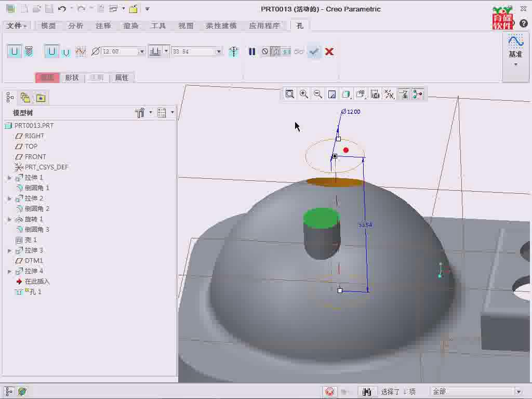
Task: Click the undo arrow in quick access toolbar
Action: click(x=62, y=9)
